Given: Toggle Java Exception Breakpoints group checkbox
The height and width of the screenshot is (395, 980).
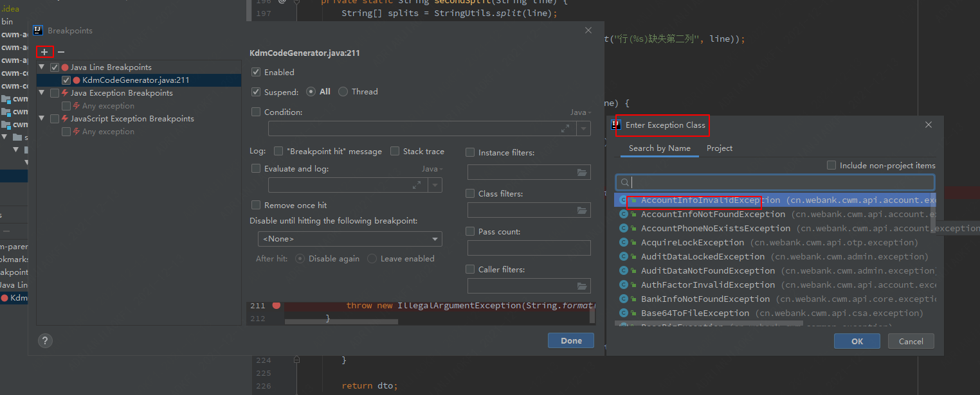Looking at the screenshot, I should coord(55,93).
